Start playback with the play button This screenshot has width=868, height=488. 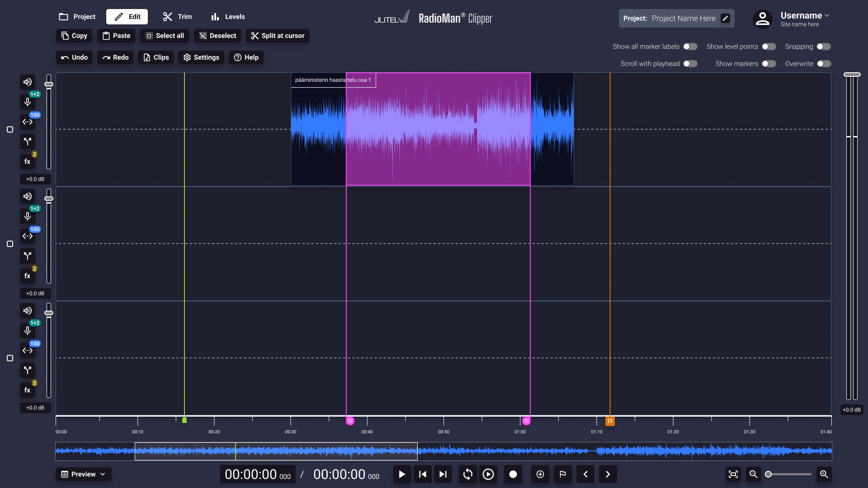[402, 474]
